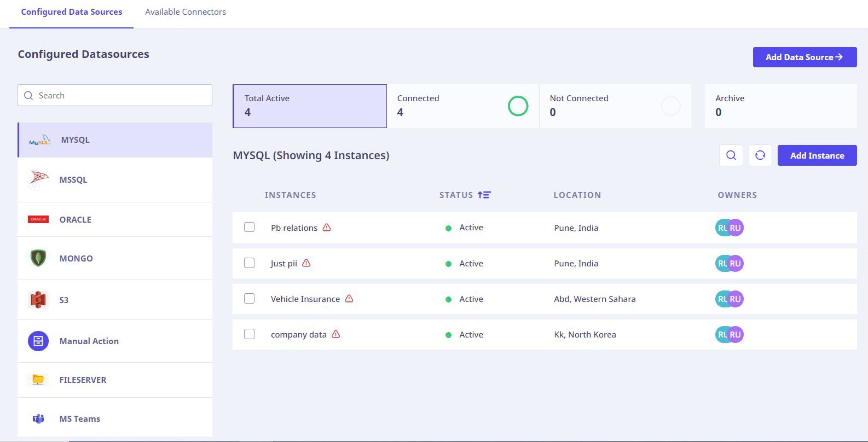Open the company data instance name

[x=298, y=335]
